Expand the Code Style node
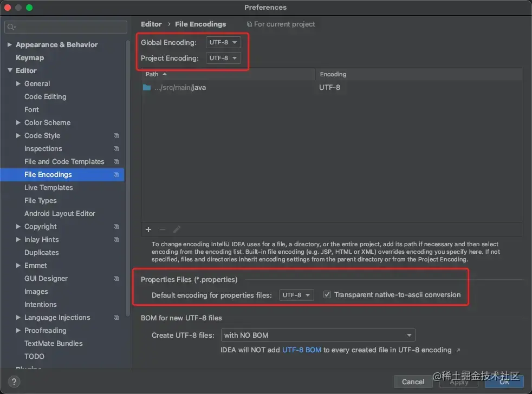Viewport: 532px width, 394px height. pos(18,136)
